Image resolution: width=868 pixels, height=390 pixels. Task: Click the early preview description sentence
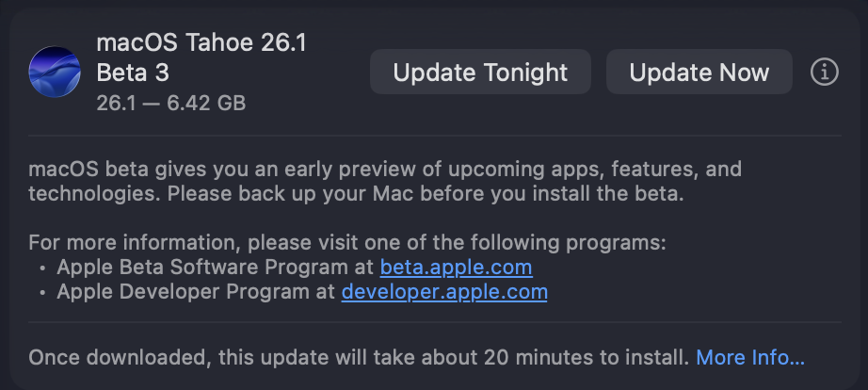pos(384,171)
